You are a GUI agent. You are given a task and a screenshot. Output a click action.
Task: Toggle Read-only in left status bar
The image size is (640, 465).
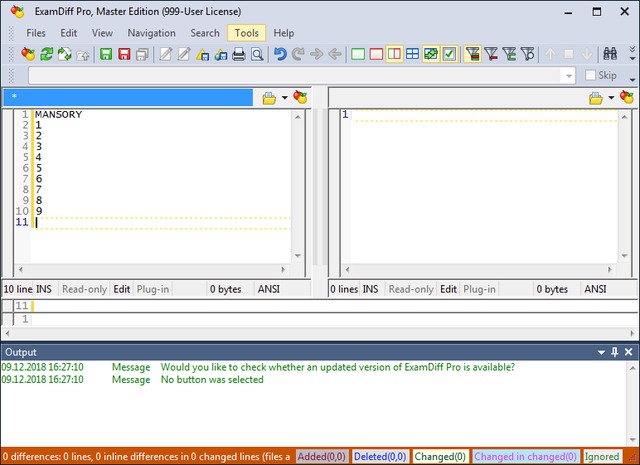[84, 289]
